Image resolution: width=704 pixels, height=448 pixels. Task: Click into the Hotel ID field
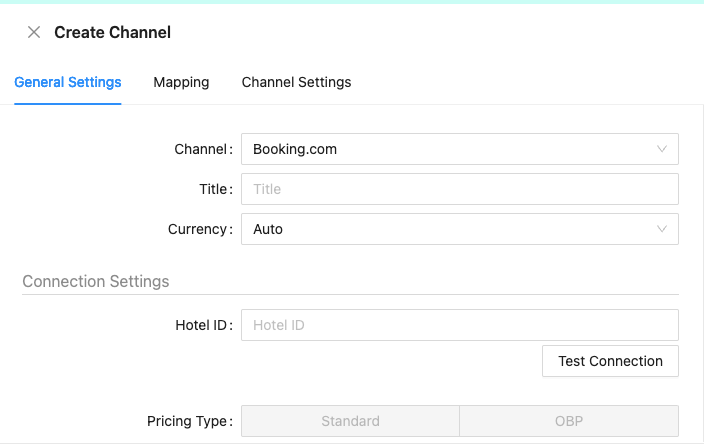coord(460,325)
